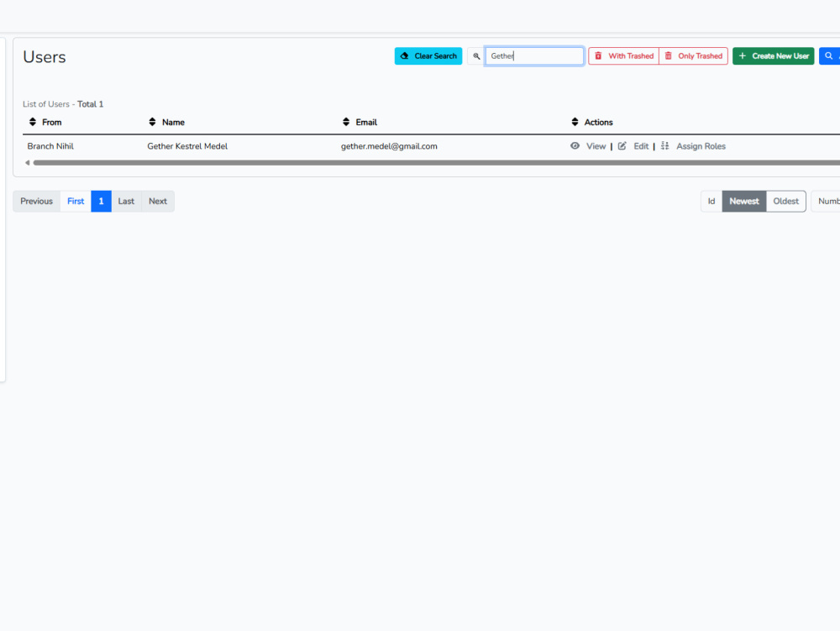
Task: Click the name Gether Kestrel Medel
Action: click(x=187, y=146)
